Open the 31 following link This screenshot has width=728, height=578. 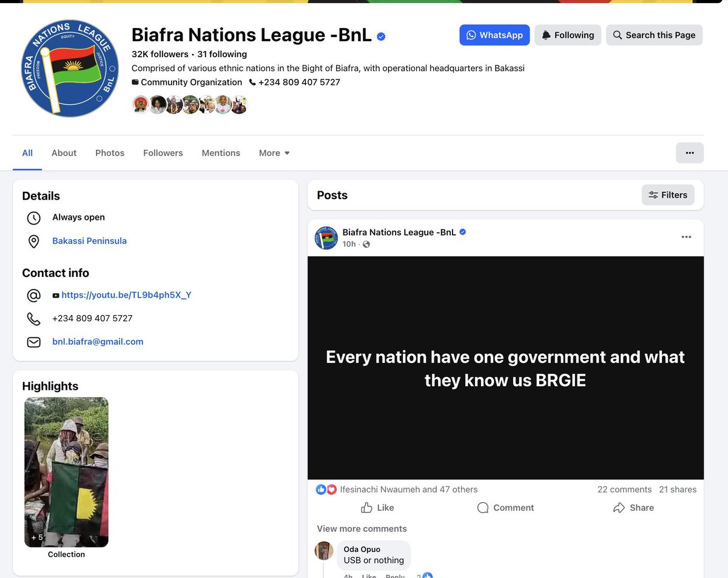(x=222, y=54)
